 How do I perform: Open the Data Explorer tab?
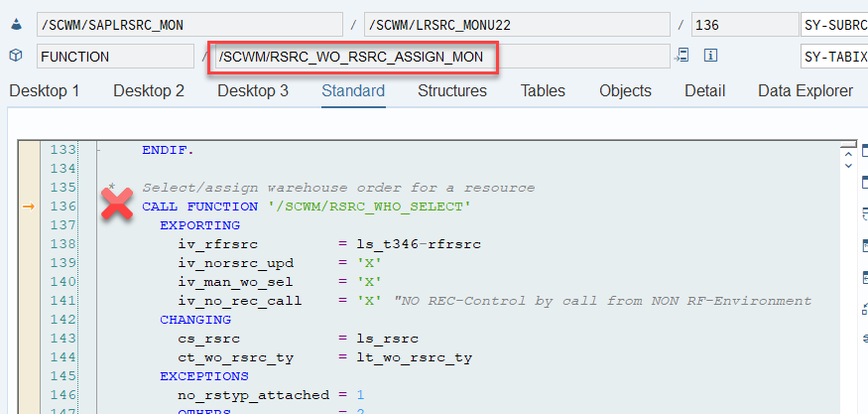pyautogui.click(x=806, y=91)
